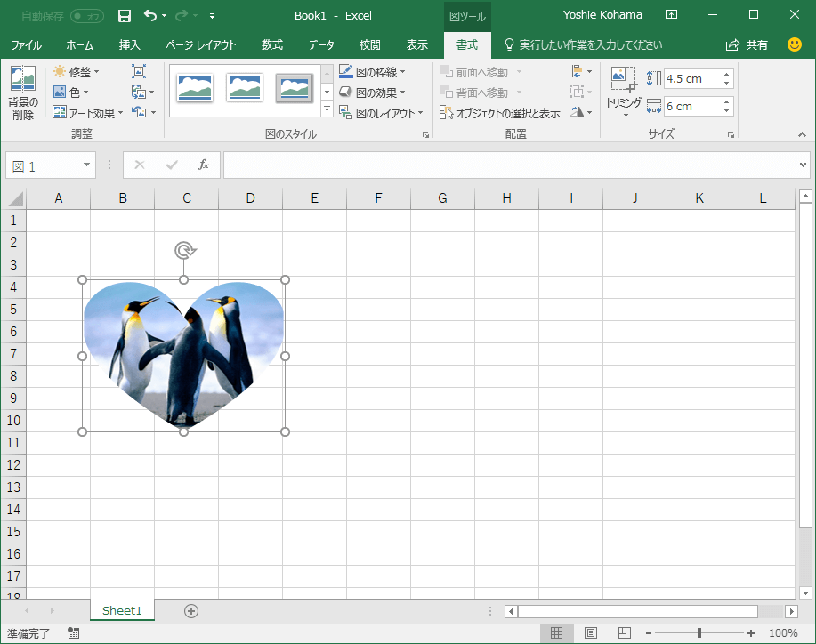Expand the picture styles gallery More arrow

(x=327, y=109)
